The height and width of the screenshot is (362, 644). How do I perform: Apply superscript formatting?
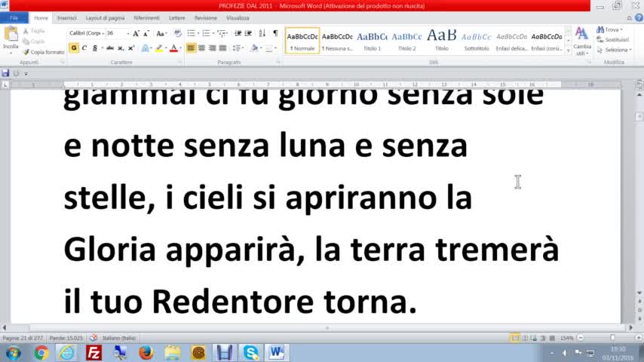click(x=131, y=48)
